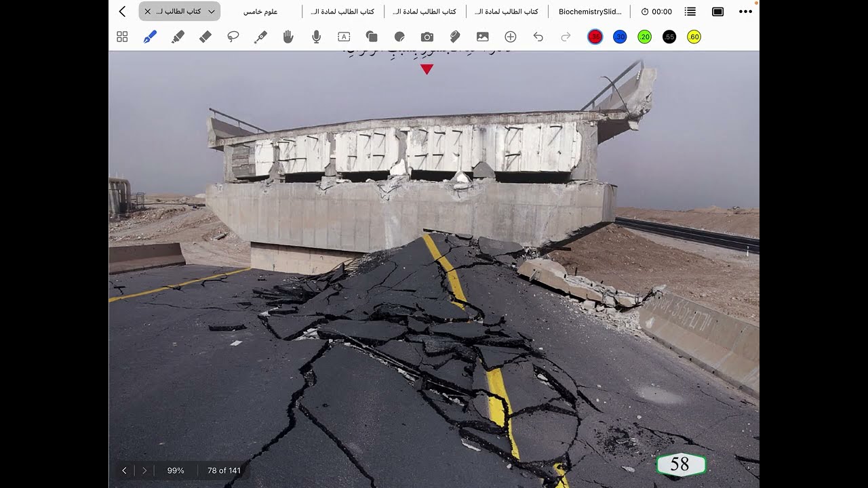Redo the last undone action

(x=566, y=37)
